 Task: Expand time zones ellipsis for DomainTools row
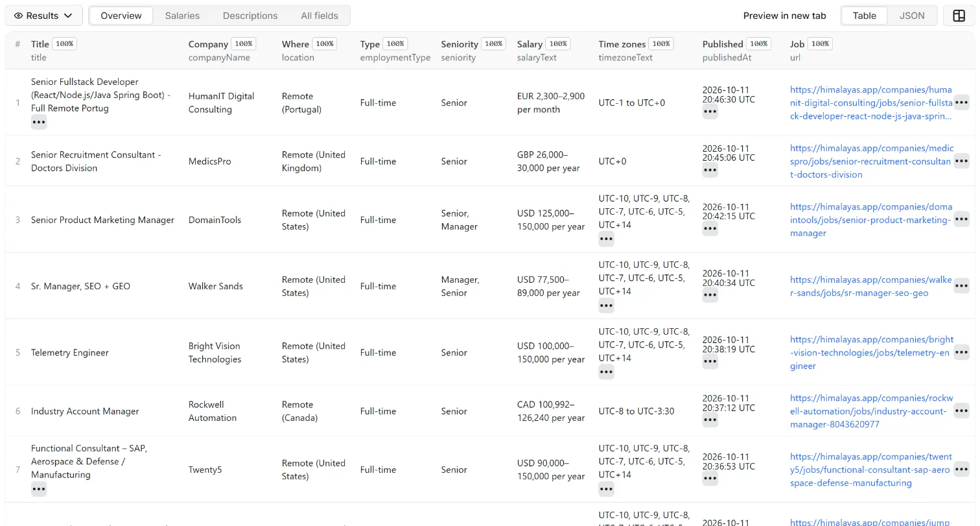pos(606,239)
